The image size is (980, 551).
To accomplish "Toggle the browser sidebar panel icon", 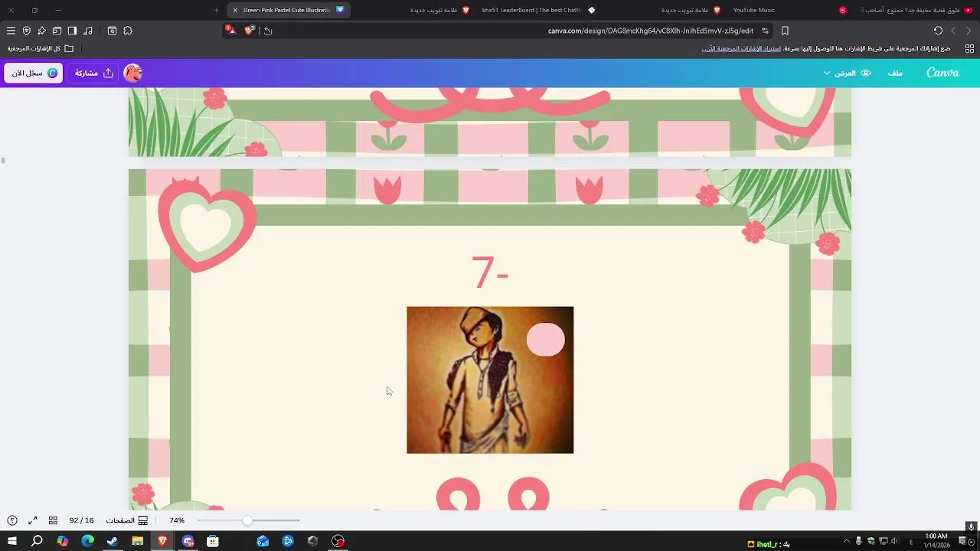I will 72,31.
